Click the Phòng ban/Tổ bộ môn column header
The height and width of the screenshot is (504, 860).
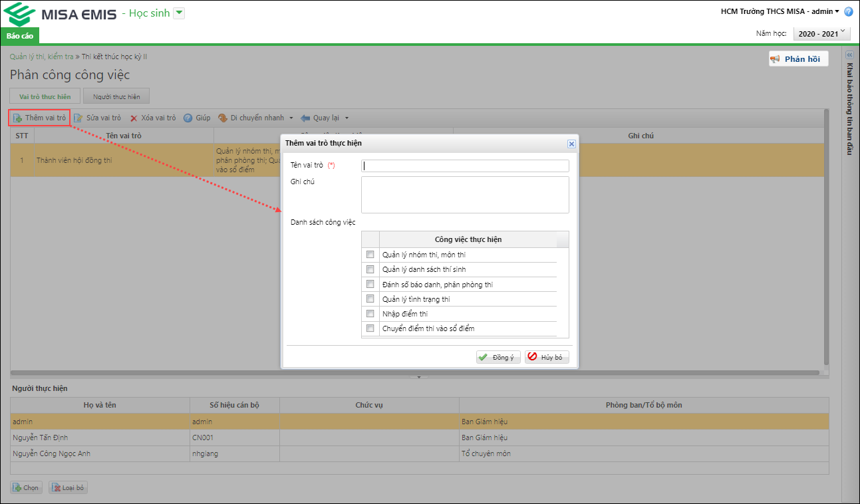(x=644, y=405)
